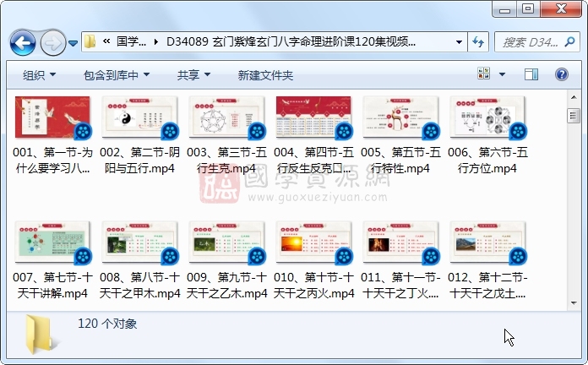588x365 pixels.
Task: Click the search magnifier icon
Action: (570, 41)
